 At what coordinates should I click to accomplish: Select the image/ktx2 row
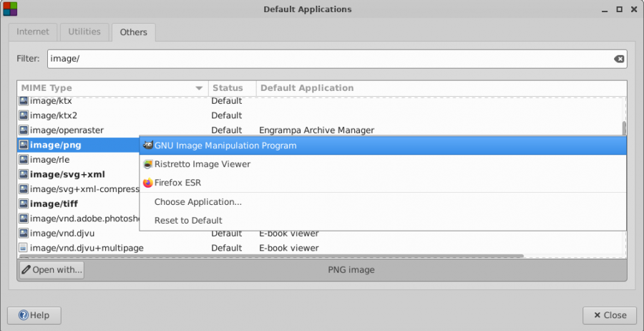click(322, 115)
